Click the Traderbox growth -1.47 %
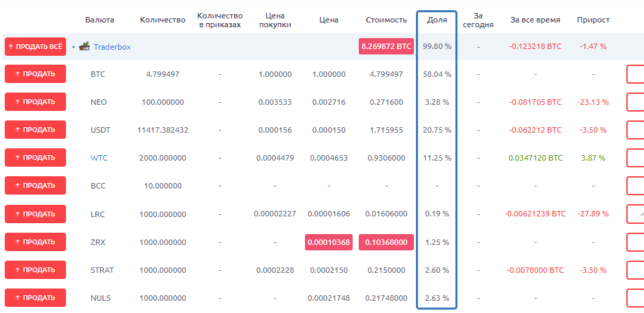Screen dimensions: 644x313 click(x=593, y=47)
